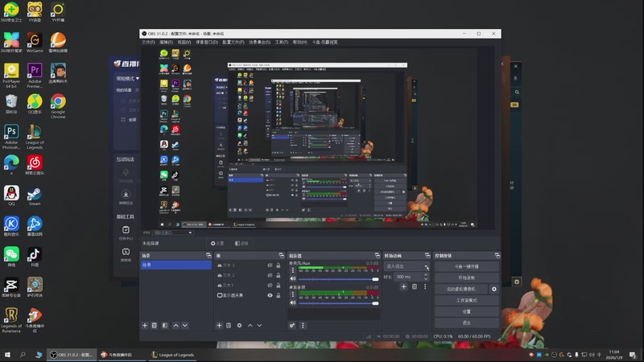
Task: Open the preview scaling dropdown
Action: tap(173, 232)
